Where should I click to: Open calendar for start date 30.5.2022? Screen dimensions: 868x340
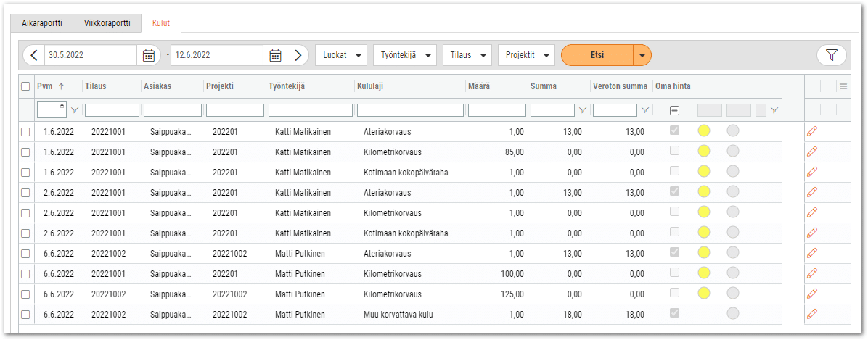coord(148,55)
